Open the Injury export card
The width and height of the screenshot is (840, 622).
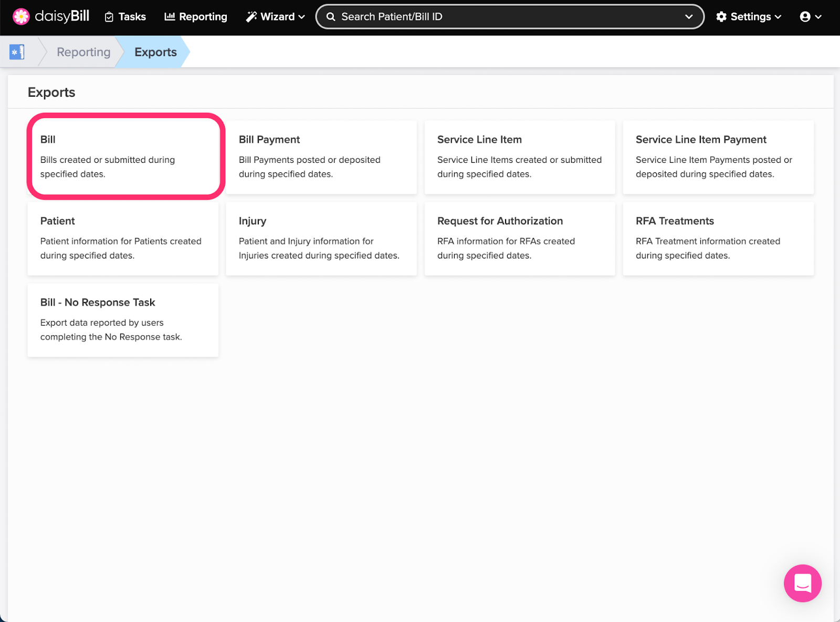click(321, 239)
